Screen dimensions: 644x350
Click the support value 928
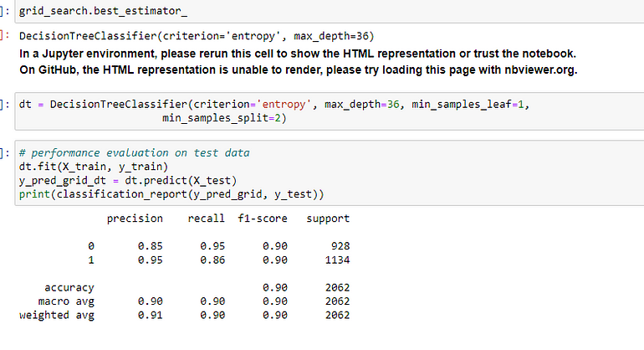[340, 246]
